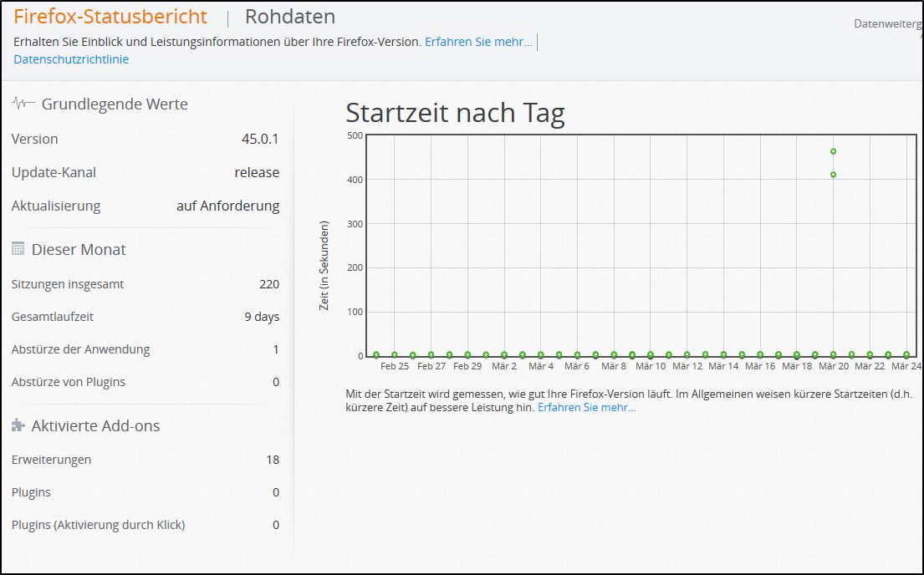The height and width of the screenshot is (575, 924).
Task: Click the 500 y-axis label
Action: [355, 135]
